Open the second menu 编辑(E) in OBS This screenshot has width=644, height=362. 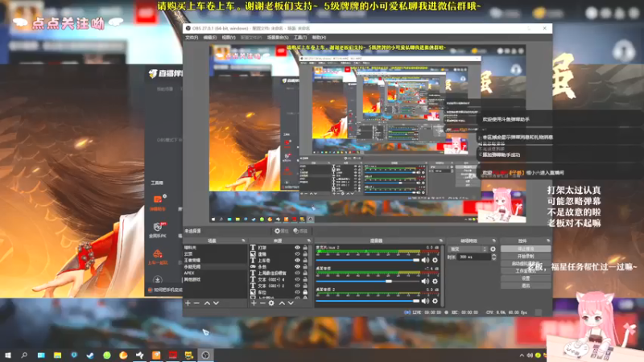tap(210, 38)
